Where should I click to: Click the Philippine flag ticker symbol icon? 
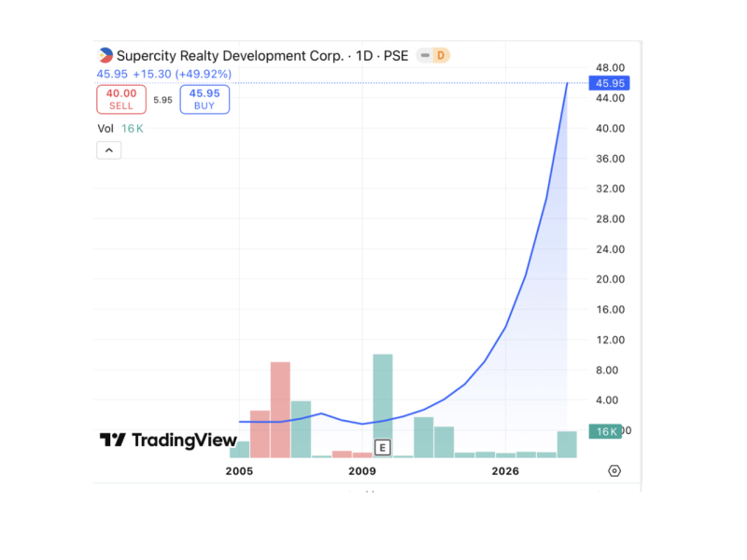click(x=105, y=55)
